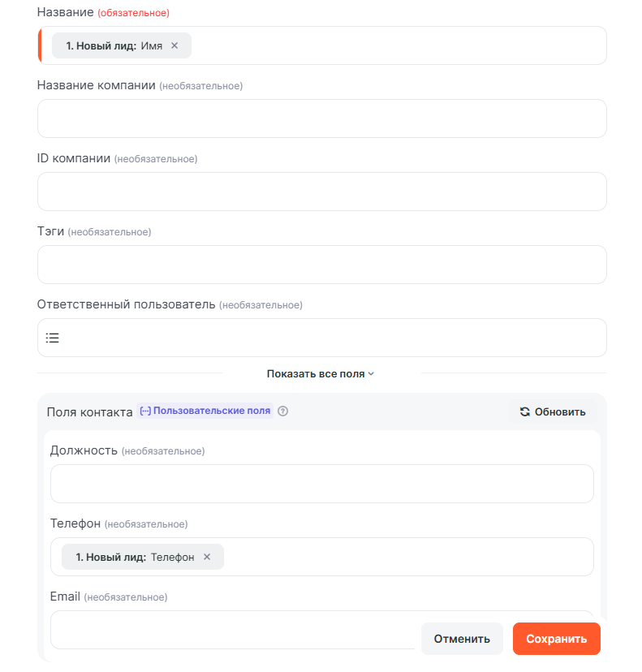Click into the Название компании field
Image resolution: width=642 pixels, height=672 pixels.
pyautogui.click(x=321, y=119)
